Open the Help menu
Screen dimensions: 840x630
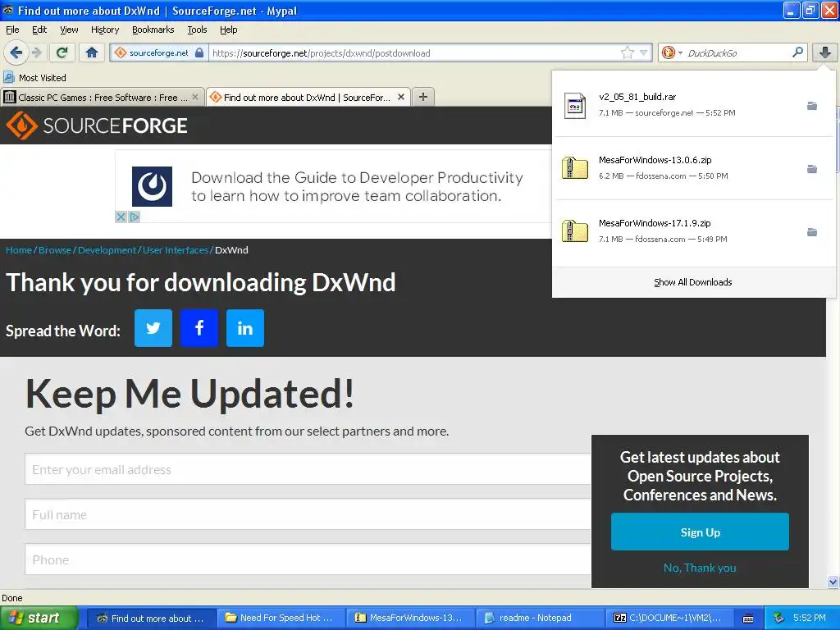click(229, 30)
